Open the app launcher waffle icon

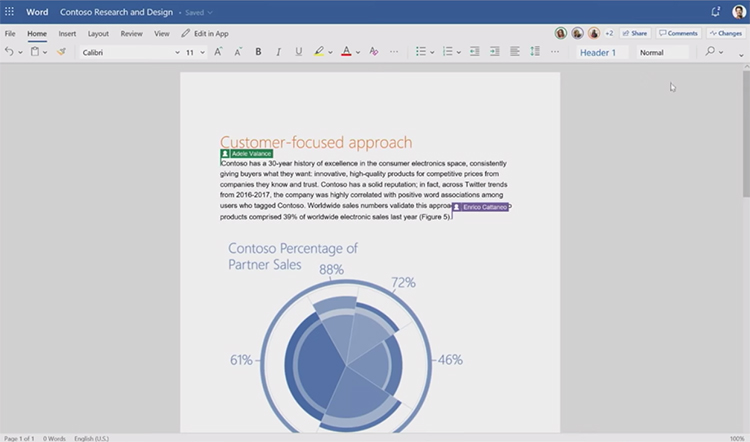(9, 11)
